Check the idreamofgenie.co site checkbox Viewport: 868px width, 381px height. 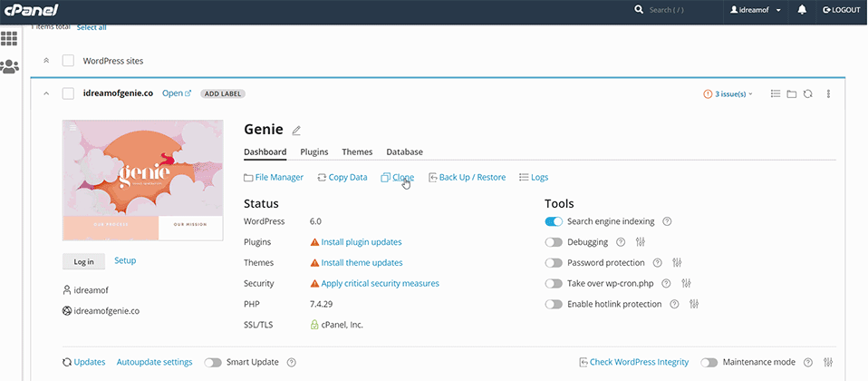[x=68, y=93]
